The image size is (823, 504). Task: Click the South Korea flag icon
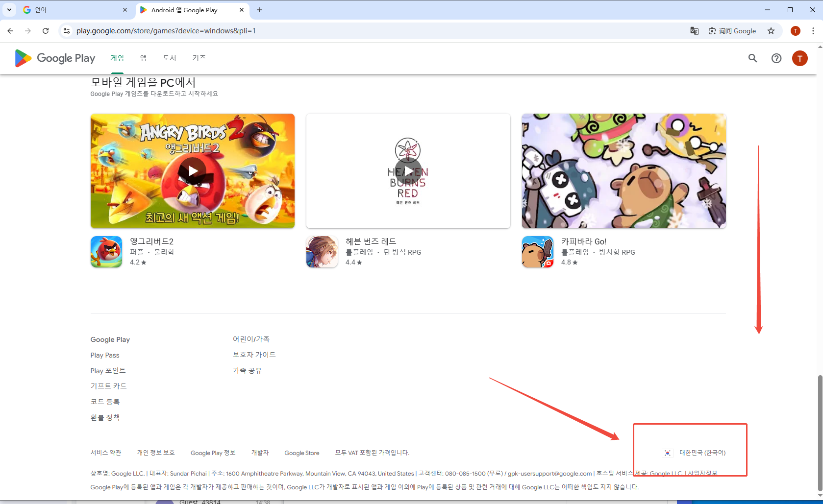[x=668, y=453]
